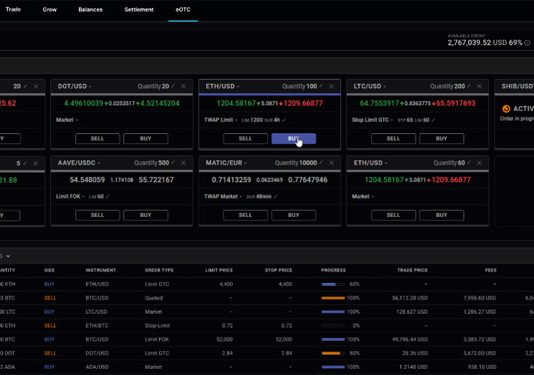This screenshot has height=375, width=534.
Task: Sort by the Trade Price column header
Action: point(412,270)
